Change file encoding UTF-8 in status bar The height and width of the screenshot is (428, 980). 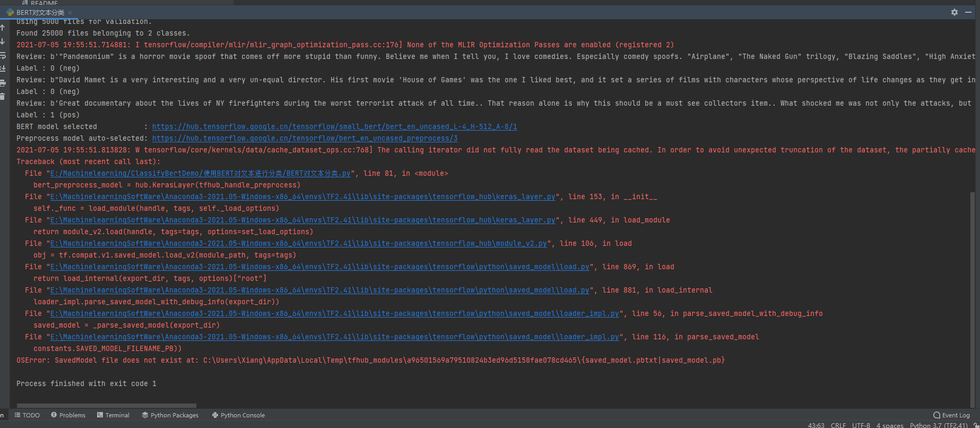click(861, 425)
